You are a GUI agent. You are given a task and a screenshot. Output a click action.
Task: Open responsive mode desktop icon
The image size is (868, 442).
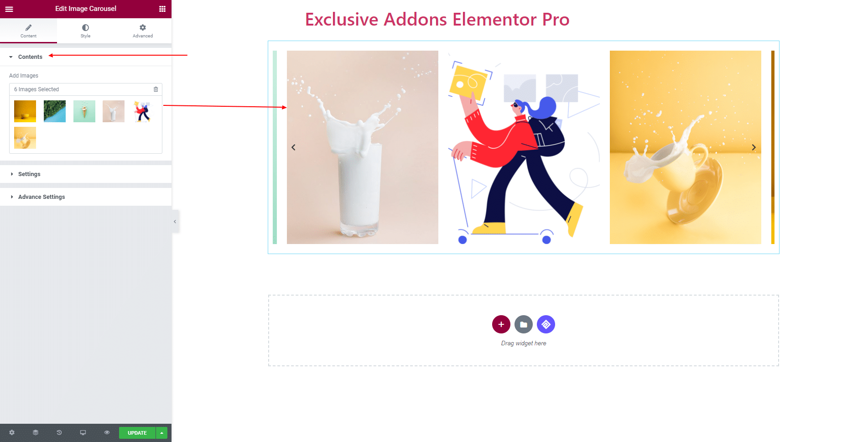tap(83, 432)
